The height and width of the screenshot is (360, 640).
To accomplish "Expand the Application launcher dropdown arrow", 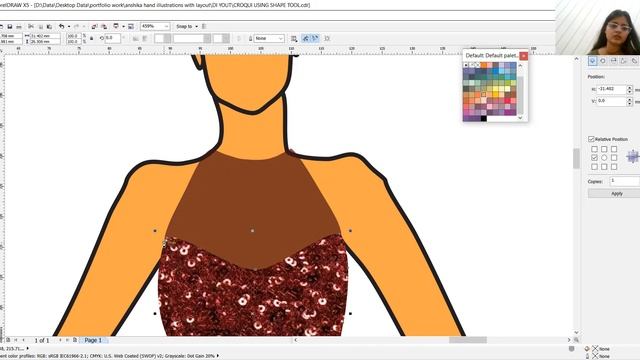I will pyautogui.click(x=123, y=27).
